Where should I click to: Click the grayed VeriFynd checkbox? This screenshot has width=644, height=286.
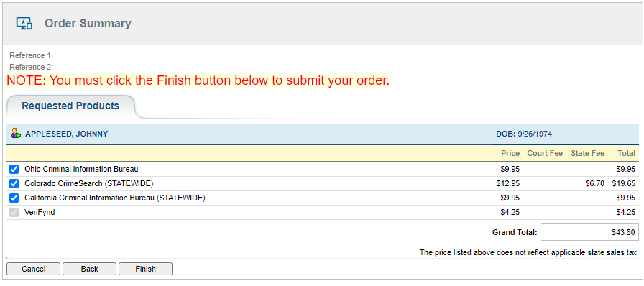tap(14, 213)
